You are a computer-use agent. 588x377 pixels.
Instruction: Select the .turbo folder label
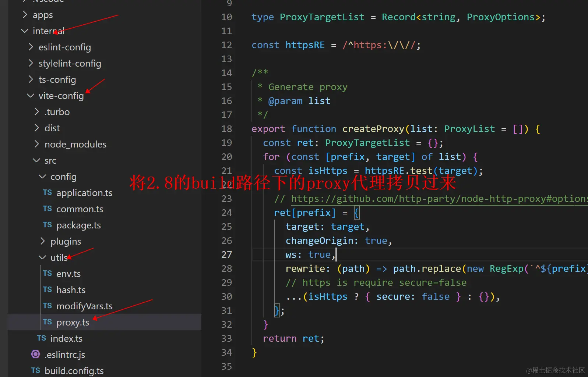click(x=57, y=112)
